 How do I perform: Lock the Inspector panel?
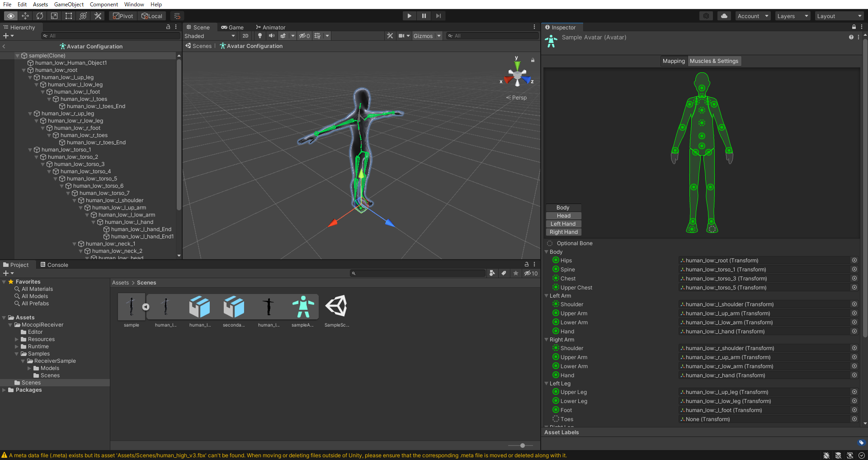854,27
